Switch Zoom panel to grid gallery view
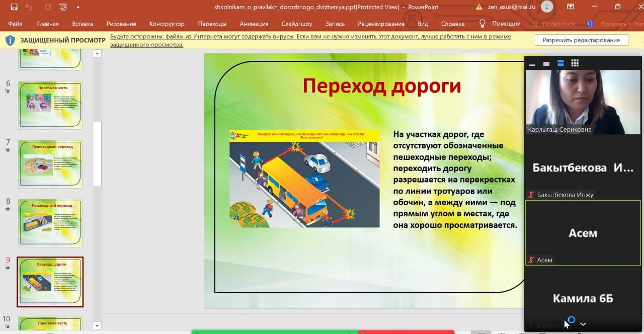This screenshot has height=334, width=644. click(575, 63)
